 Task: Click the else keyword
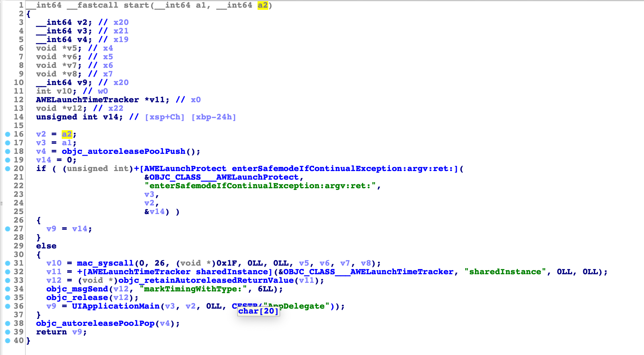click(46, 246)
